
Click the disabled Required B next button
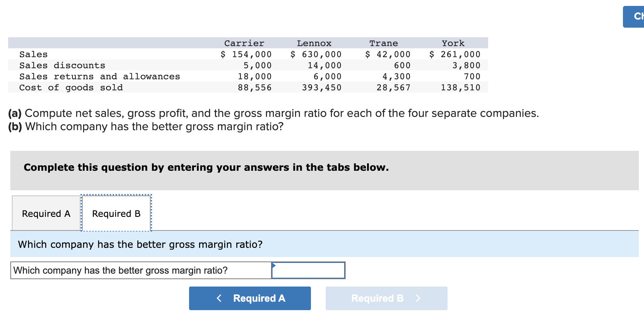[387, 298]
